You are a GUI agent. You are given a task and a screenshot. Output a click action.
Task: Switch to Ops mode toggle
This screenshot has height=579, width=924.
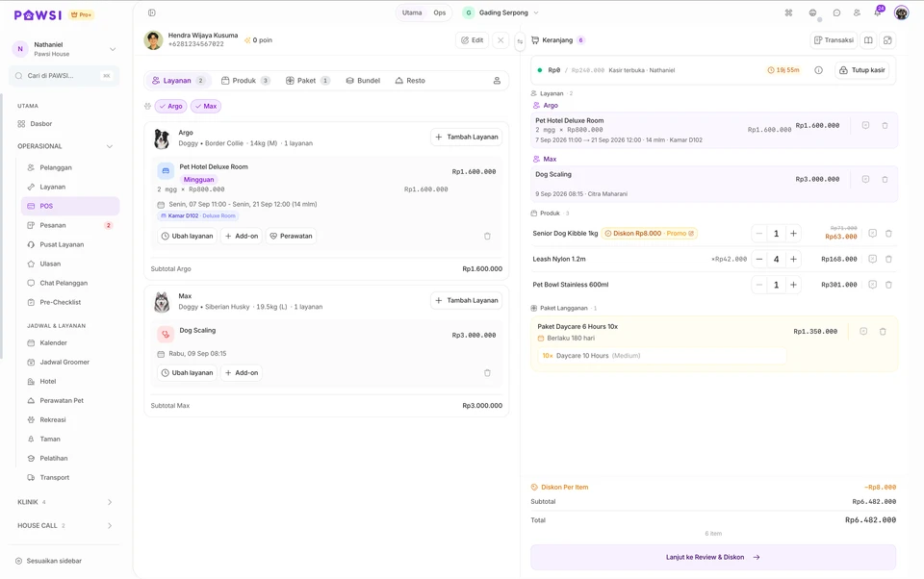point(440,13)
